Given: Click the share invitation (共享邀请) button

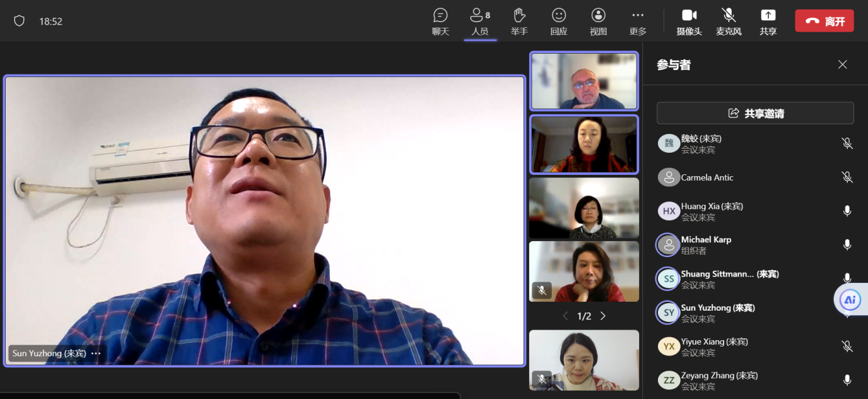Looking at the screenshot, I should coord(755,114).
